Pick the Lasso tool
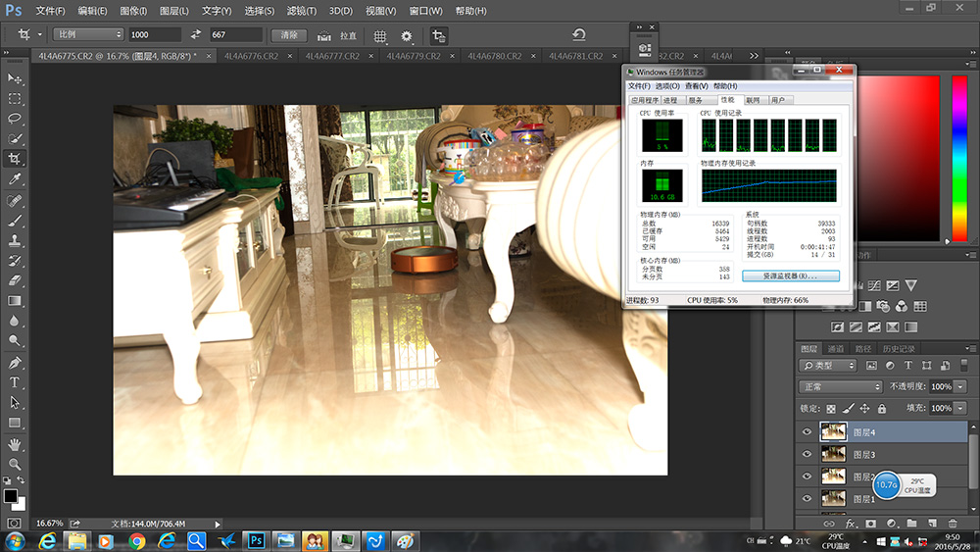The height and width of the screenshot is (552, 980). (x=15, y=119)
